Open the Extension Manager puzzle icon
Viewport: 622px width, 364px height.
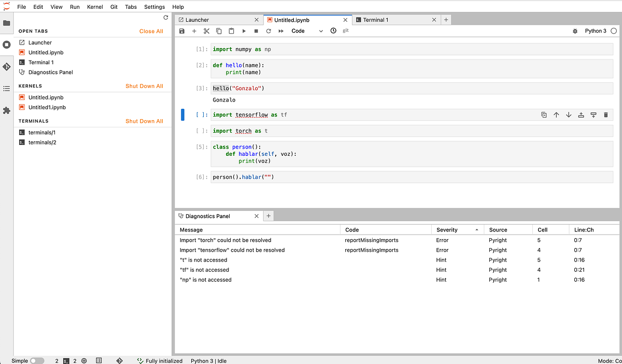7,110
